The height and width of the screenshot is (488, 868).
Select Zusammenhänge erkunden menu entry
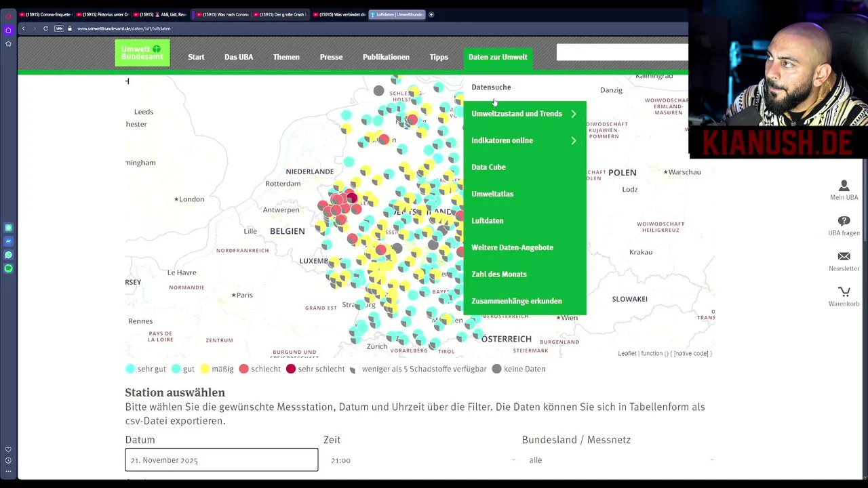[x=517, y=301]
